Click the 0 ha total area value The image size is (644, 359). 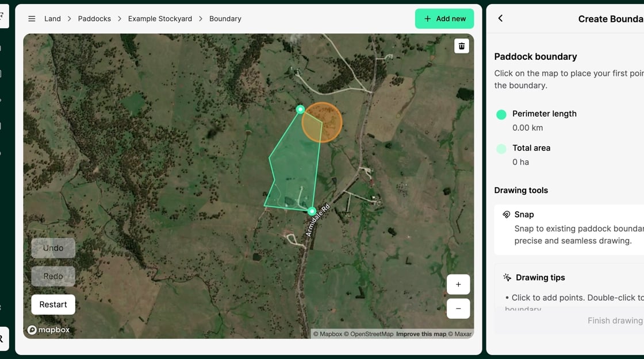pyautogui.click(x=520, y=162)
